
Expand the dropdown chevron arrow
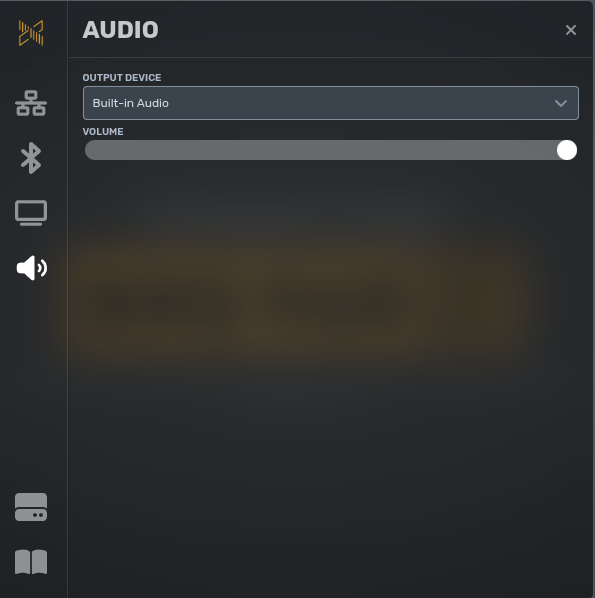point(561,103)
